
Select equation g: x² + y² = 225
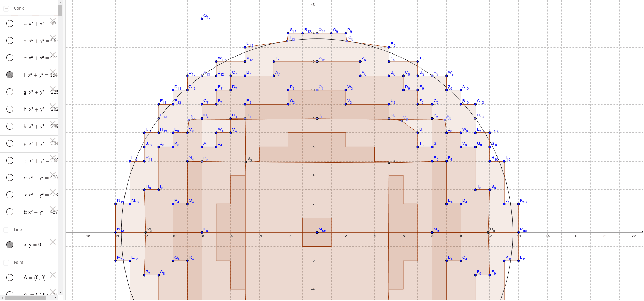(x=40, y=92)
